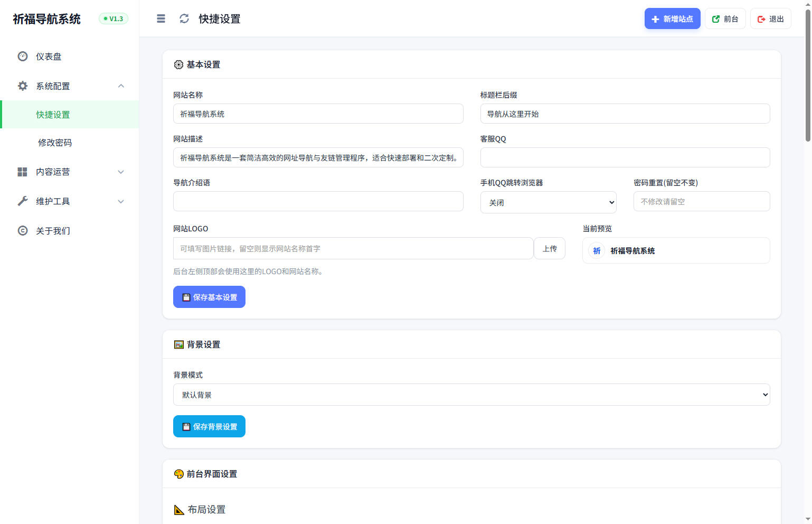The height and width of the screenshot is (524, 812).
Task: Toggle the sidebar hamburger menu icon
Action: pyautogui.click(x=161, y=19)
